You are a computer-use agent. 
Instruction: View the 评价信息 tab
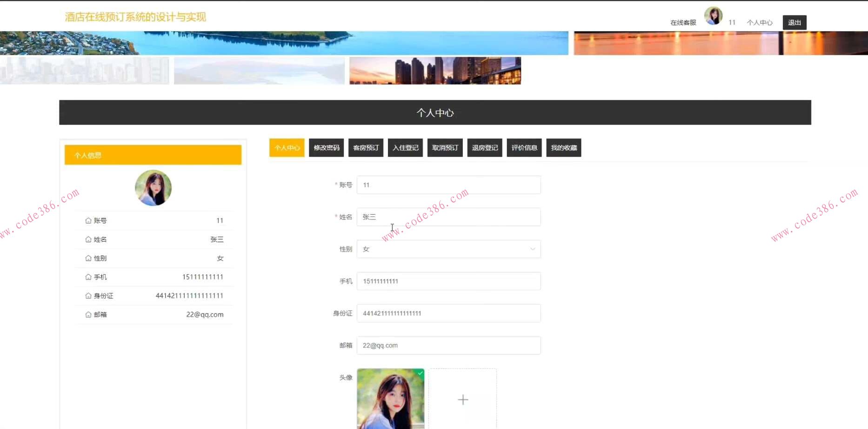coord(524,148)
